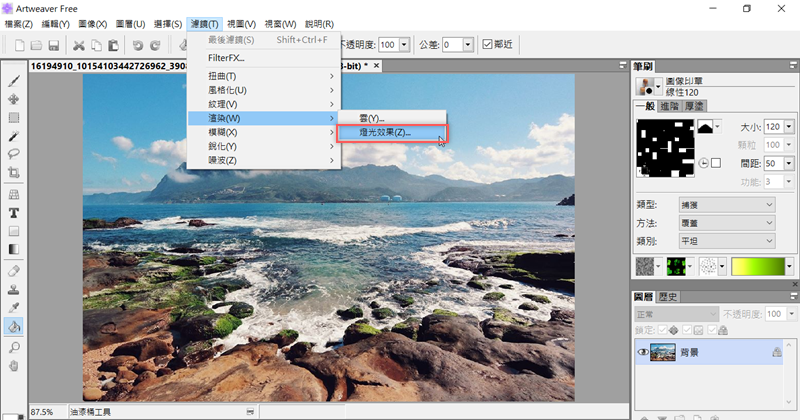Choose 燈光效果(Z)... from the submenu

click(392, 133)
